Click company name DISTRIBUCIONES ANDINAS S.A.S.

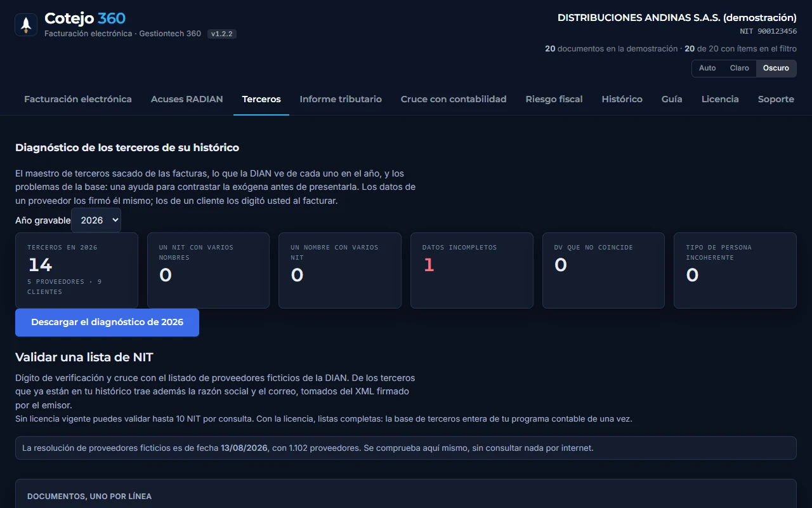[x=677, y=18]
